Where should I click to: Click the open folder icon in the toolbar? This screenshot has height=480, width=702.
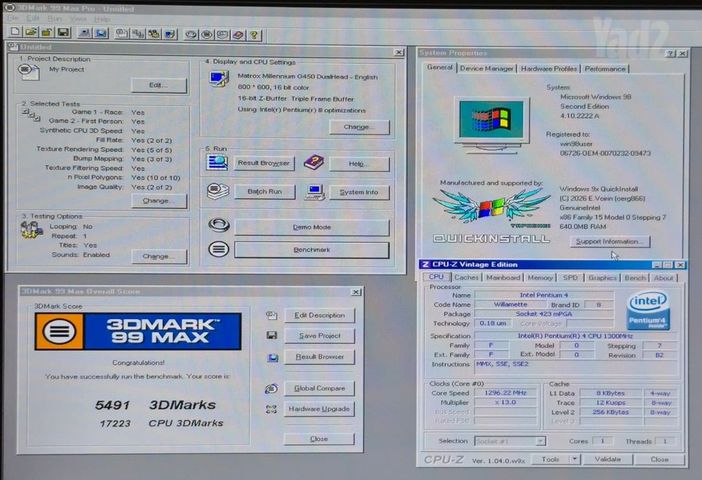[31, 32]
